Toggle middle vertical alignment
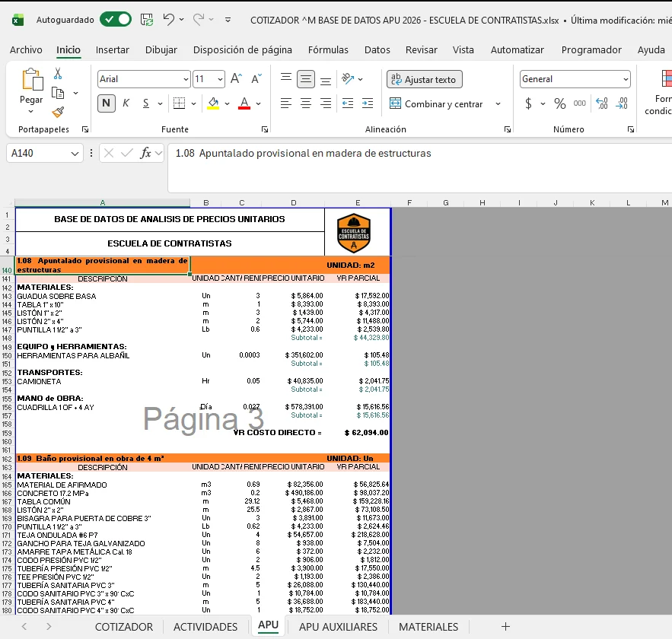672x639 pixels. (x=306, y=79)
